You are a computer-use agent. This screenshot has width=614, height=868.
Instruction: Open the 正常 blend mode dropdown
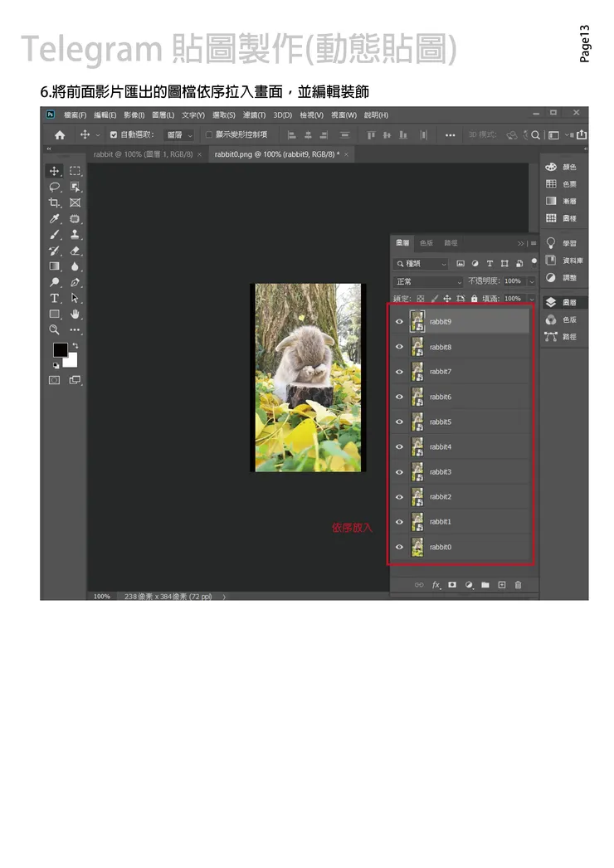[427, 281]
